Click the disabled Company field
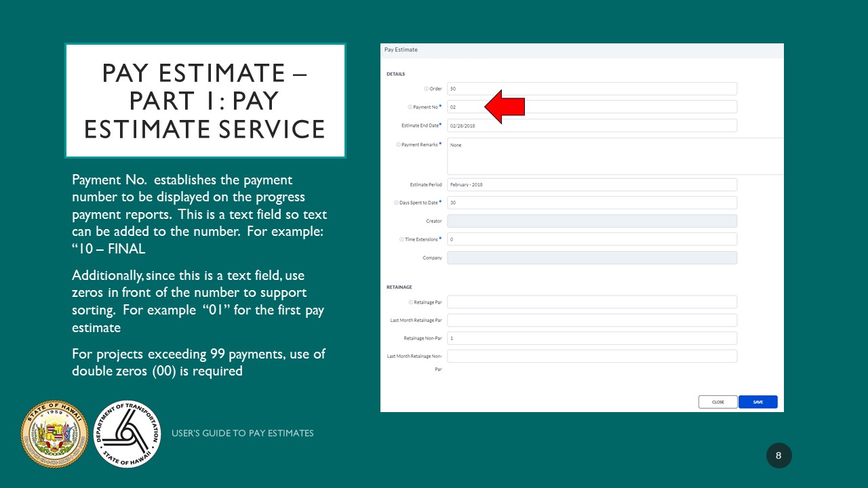The width and height of the screenshot is (868, 488). [x=592, y=258]
